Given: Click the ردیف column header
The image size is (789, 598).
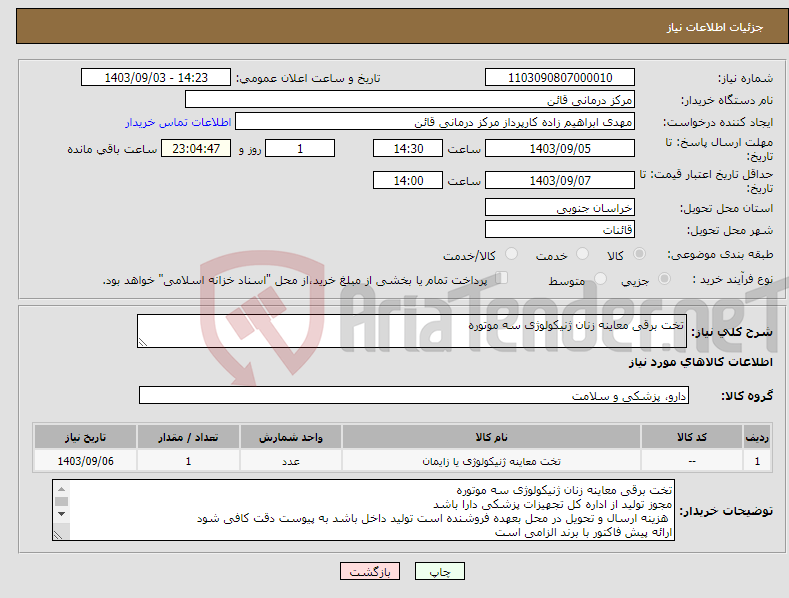Looking at the screenshot, I should tap(757, 437).
